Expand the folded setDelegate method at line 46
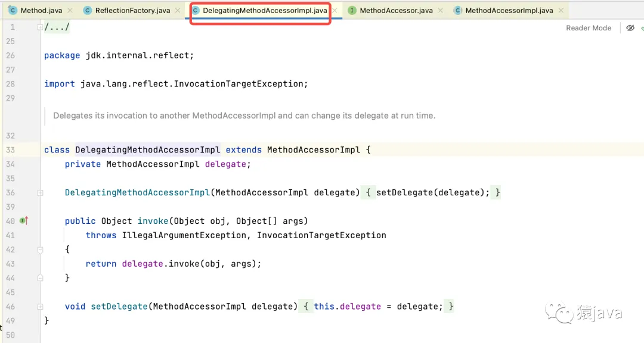644x343 pixels. [x=40, y=307]
